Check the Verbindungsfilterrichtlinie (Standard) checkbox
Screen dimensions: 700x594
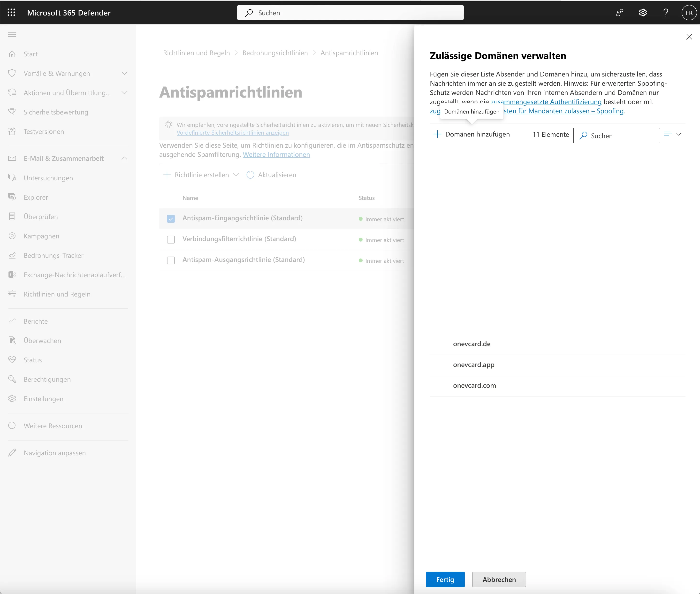171,239
